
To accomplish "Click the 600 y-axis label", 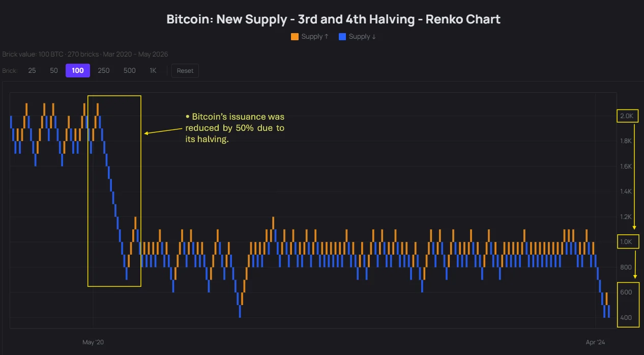I will 626,292.
